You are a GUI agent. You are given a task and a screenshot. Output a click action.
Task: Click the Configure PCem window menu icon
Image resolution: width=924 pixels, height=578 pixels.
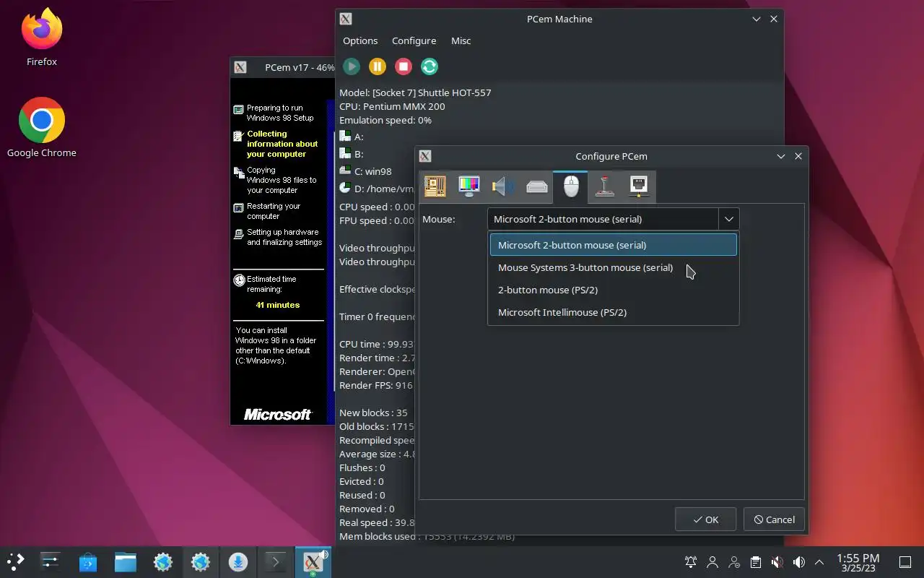tap(425, 156)
